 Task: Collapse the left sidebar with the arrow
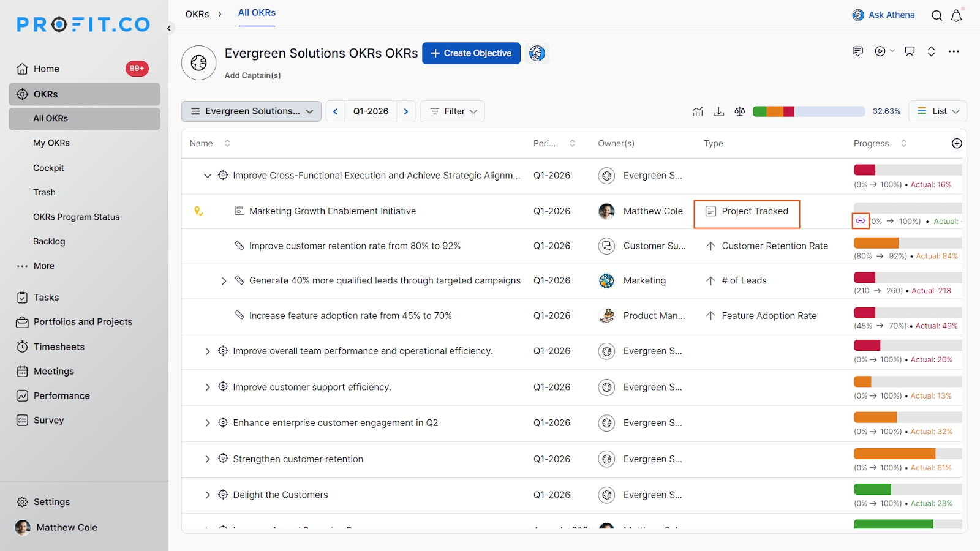pos(169,28)
